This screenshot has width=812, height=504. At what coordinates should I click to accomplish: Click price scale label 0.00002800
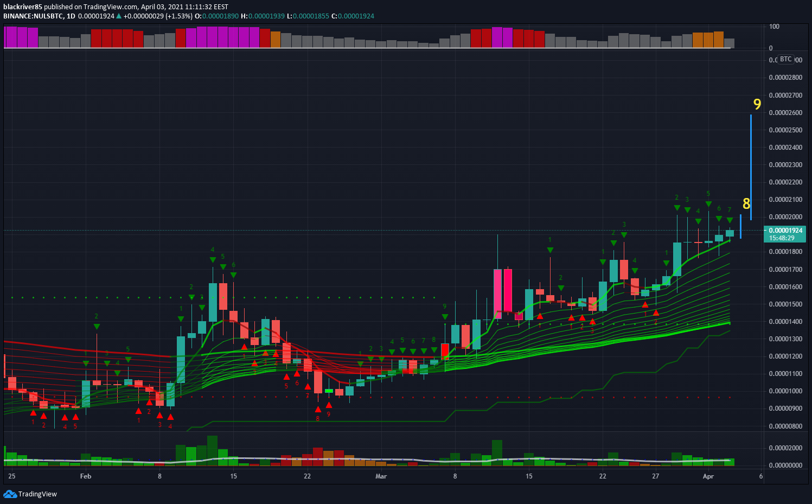[x=785, y=78]
